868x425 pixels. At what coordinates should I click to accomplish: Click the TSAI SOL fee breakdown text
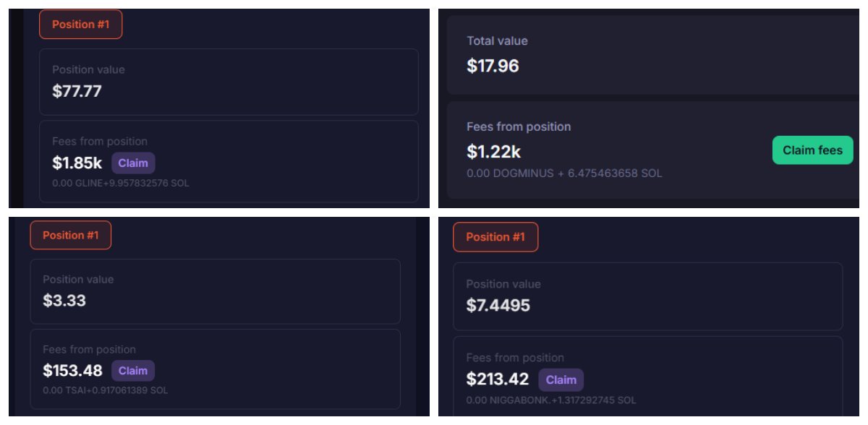(x=105, y=390)
